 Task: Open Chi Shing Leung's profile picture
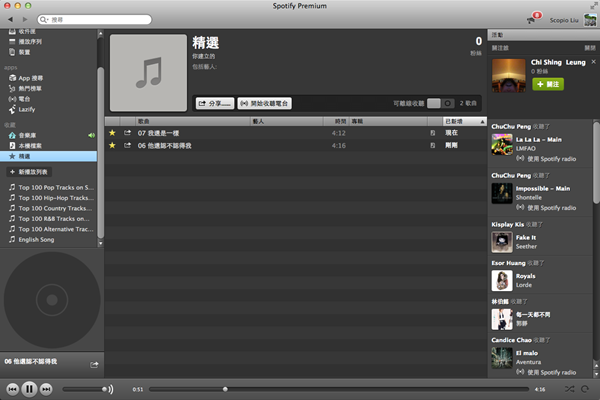[509, 75]
